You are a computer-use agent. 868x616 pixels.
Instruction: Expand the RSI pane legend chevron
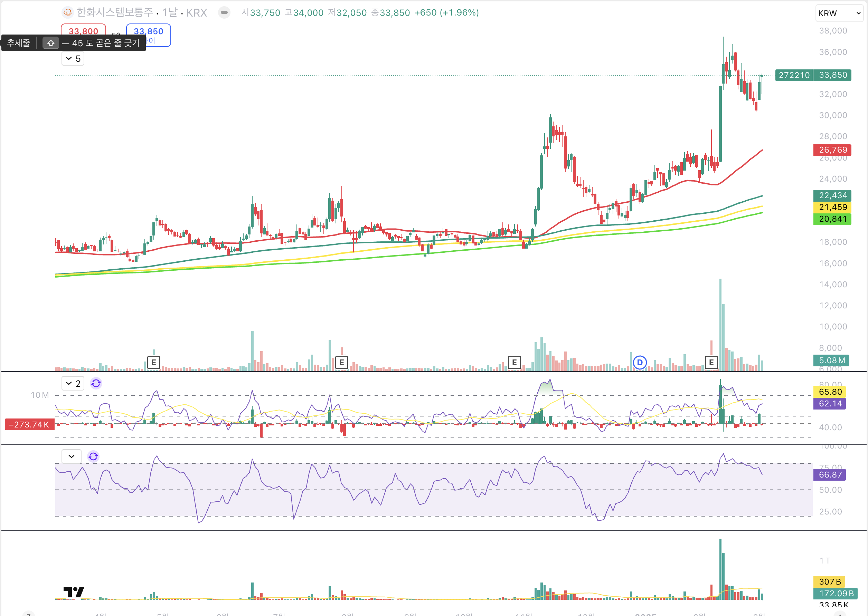click(71, 456)
